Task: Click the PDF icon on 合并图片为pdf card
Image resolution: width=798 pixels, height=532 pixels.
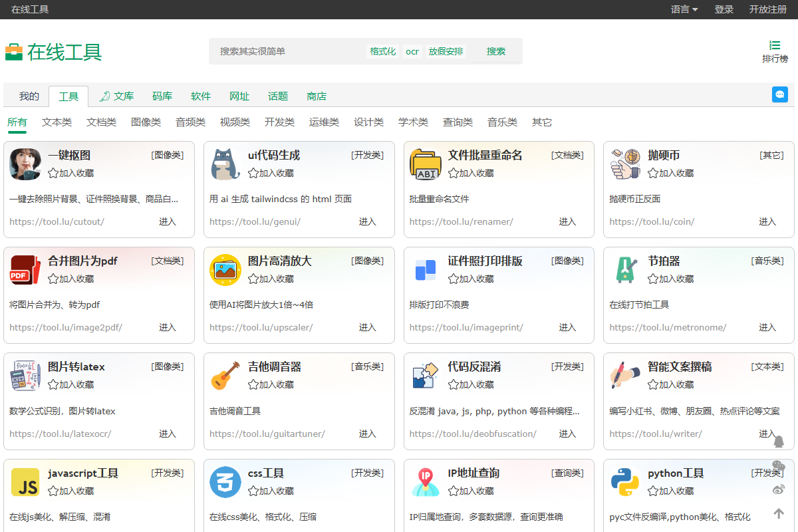Action: coord(25,270)
